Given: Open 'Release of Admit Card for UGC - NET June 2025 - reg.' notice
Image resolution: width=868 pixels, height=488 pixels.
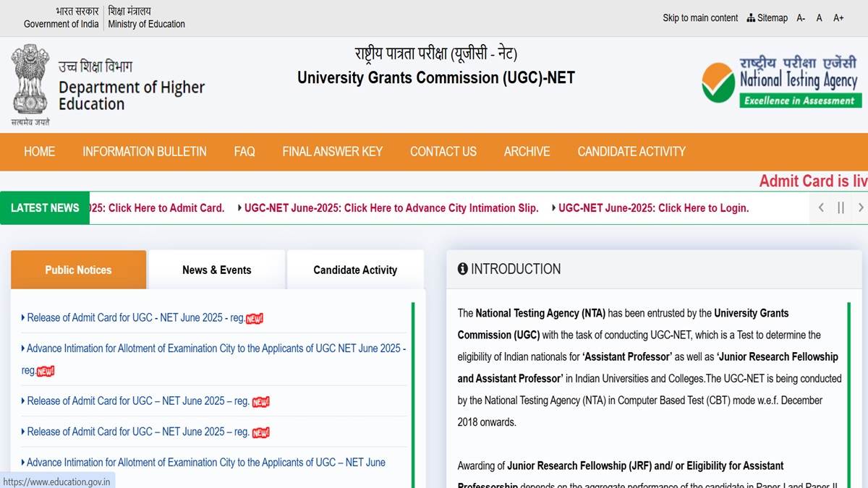Looking at the screenshot, I should pos(136,318).
